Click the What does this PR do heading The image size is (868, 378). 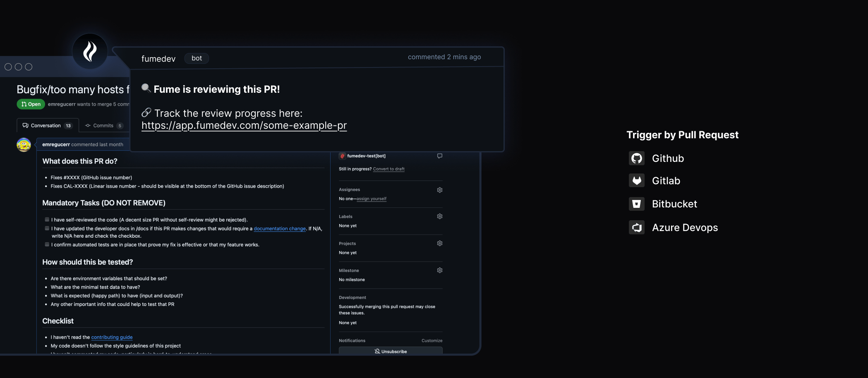(x=80, y=161)
